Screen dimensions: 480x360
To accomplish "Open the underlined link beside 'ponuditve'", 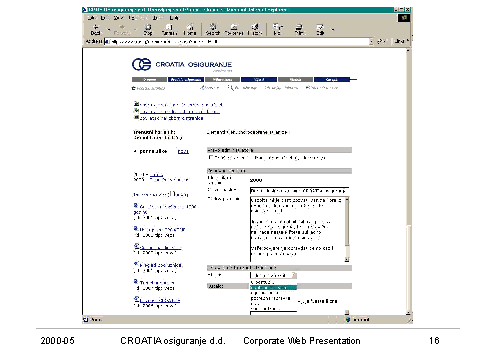I will (183, 152).
